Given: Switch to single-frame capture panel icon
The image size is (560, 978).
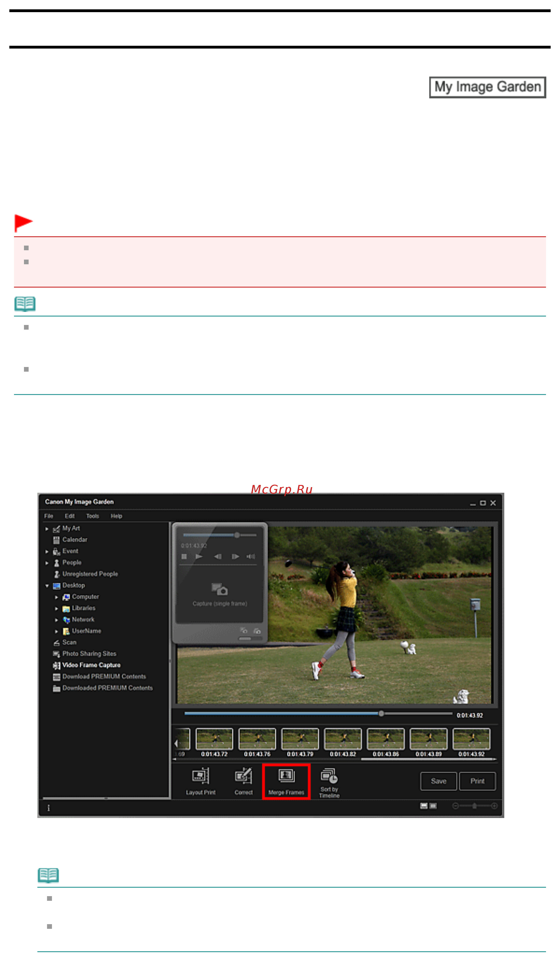Looking at the screenshot, I should pos(243,630).
